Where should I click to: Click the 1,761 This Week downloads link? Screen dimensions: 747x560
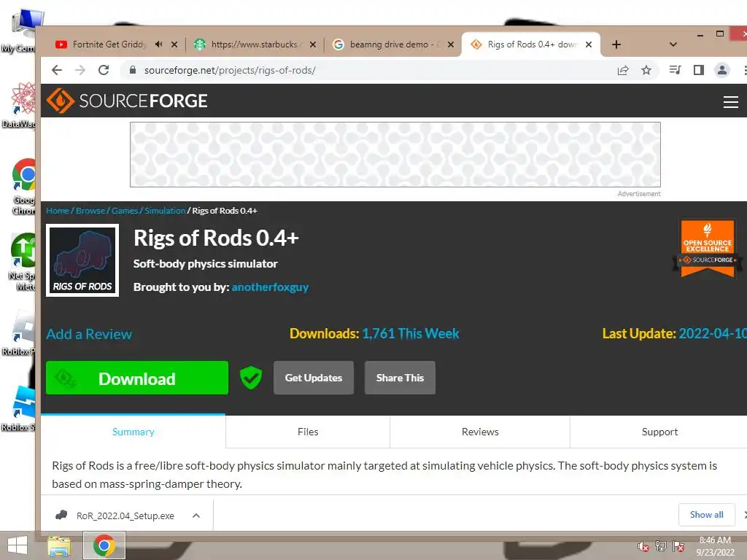pos(411,333)
